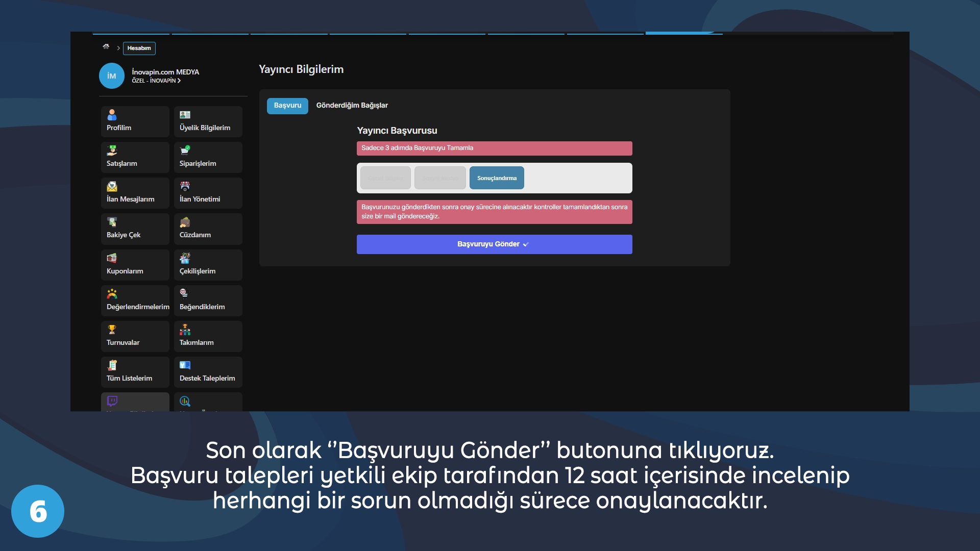Open the Profilim section in the sidebar
Screen dimensions: 980x551
(134, 121)
